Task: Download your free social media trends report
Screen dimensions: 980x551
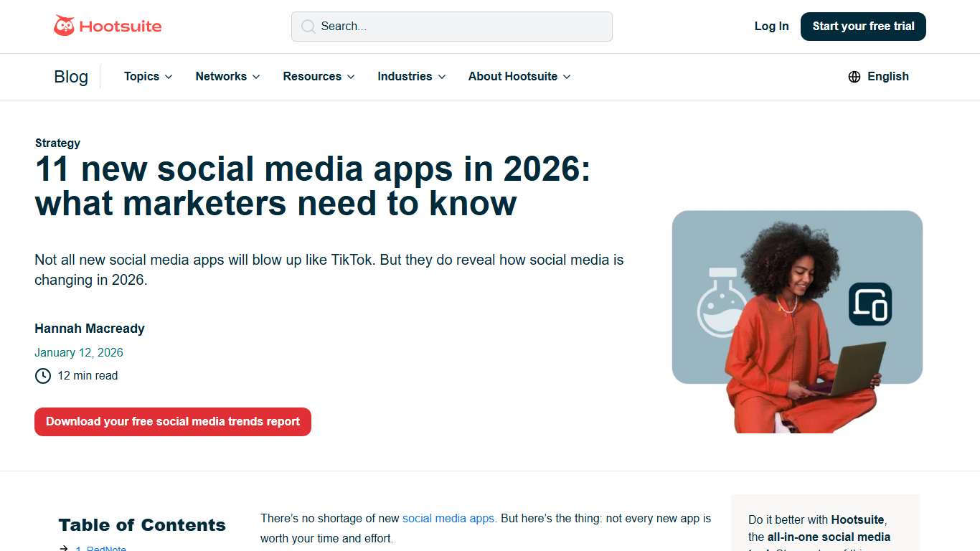Action: [172, 422]
